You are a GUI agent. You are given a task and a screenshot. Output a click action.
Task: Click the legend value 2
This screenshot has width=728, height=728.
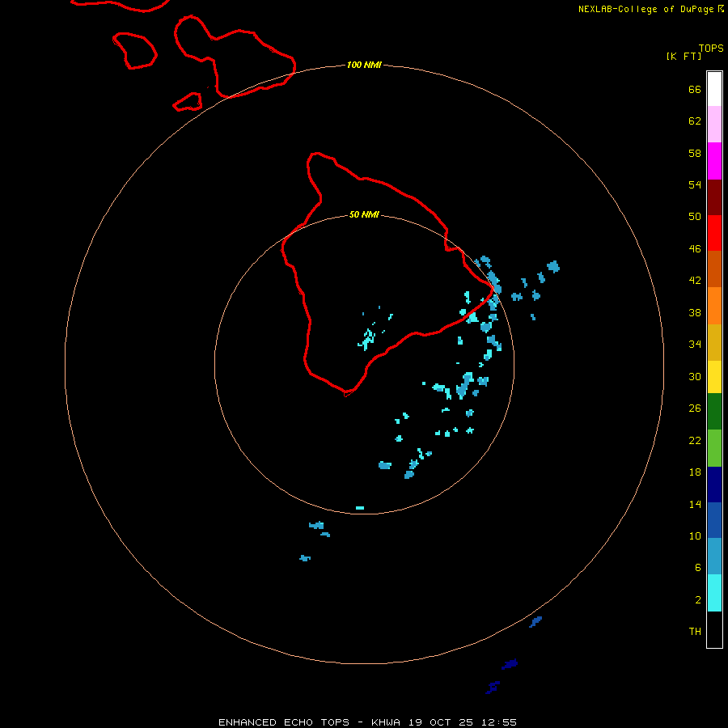pos(698,600)
